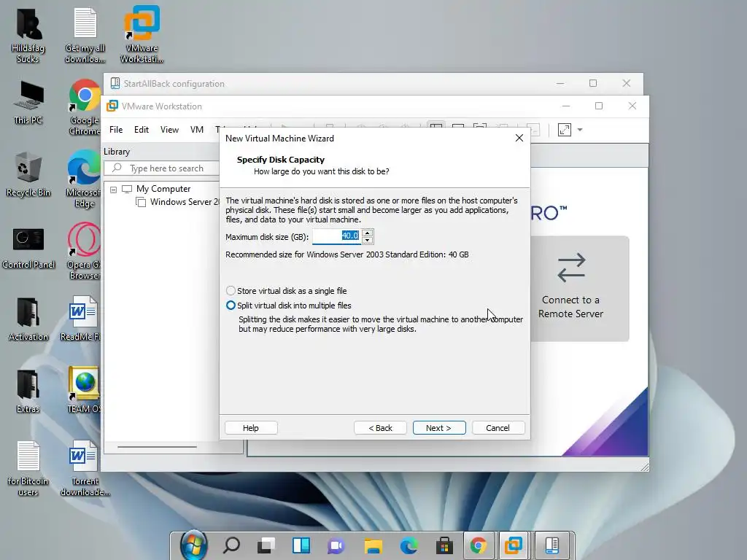Viewport: 747px width, 560px height.
Task: Open the Extras folder icon
Action: click(28, 392)
